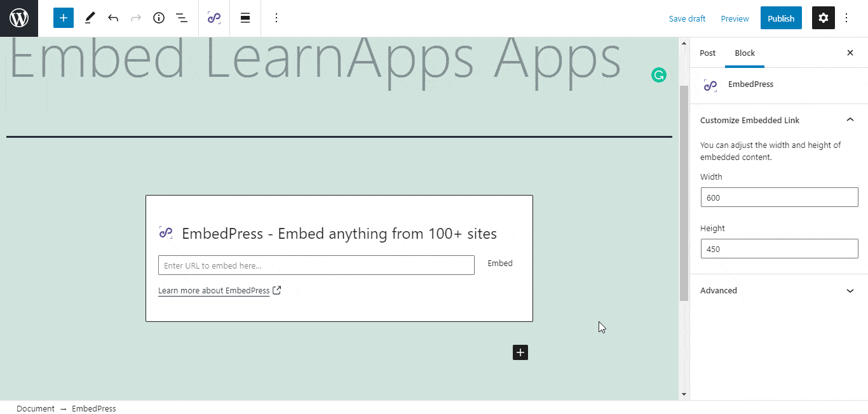The width and height of the screenshot is (868, 414).
Task: Click the EmbedPress logo in block placeholder
Action: (166, 233)
